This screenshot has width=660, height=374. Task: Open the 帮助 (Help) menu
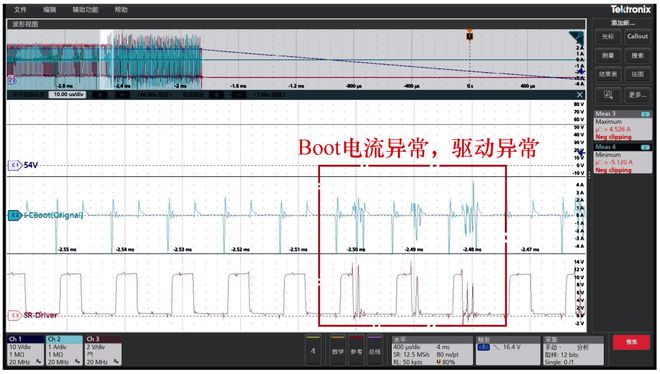pyautogui.click(x=121, y=10)
